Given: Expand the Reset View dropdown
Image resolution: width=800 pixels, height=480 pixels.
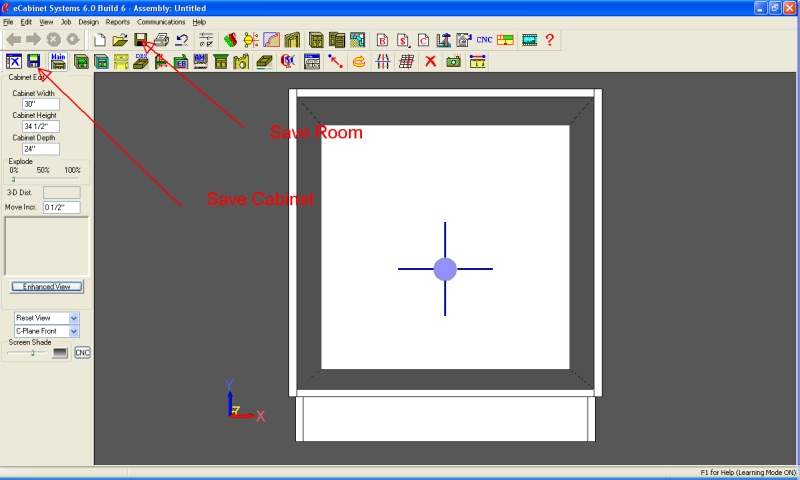Looking at the screenshot, I should (x=74, y=317).
